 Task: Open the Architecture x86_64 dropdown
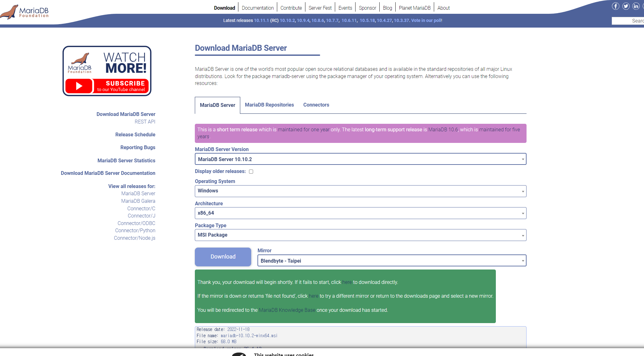360,213
